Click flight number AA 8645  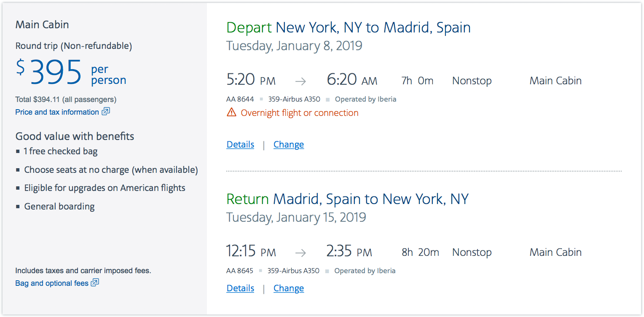coord(240,271)
